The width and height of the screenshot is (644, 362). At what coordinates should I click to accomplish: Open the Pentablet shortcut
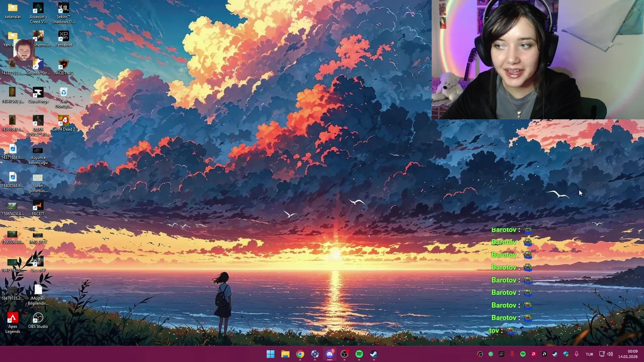pos(63,39)
